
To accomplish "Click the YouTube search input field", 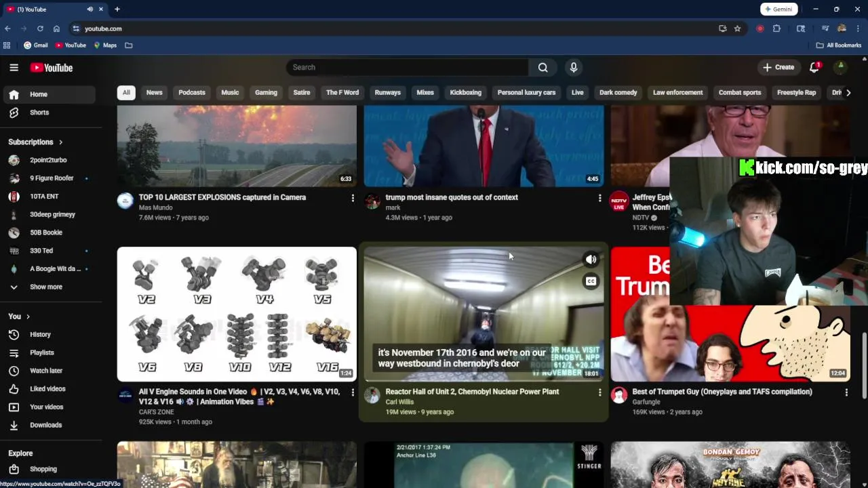I will [x=407, y=67].
